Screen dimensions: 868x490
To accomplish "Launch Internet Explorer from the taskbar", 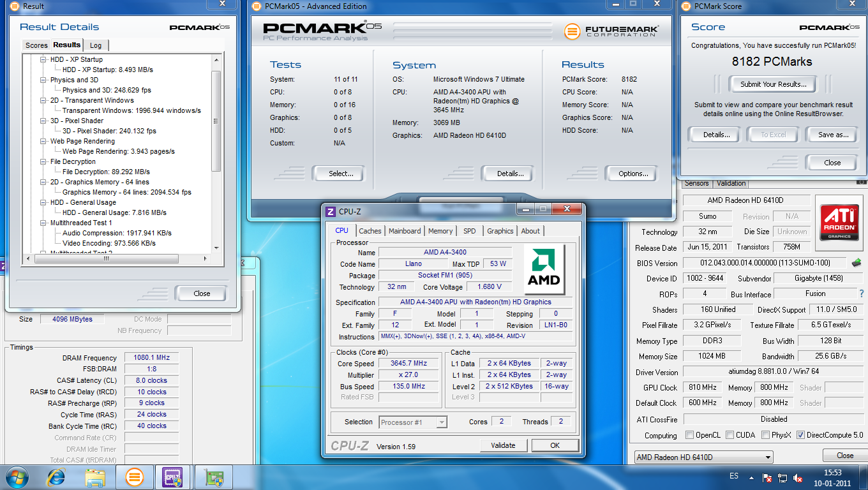I will click(x=56, y=477).
